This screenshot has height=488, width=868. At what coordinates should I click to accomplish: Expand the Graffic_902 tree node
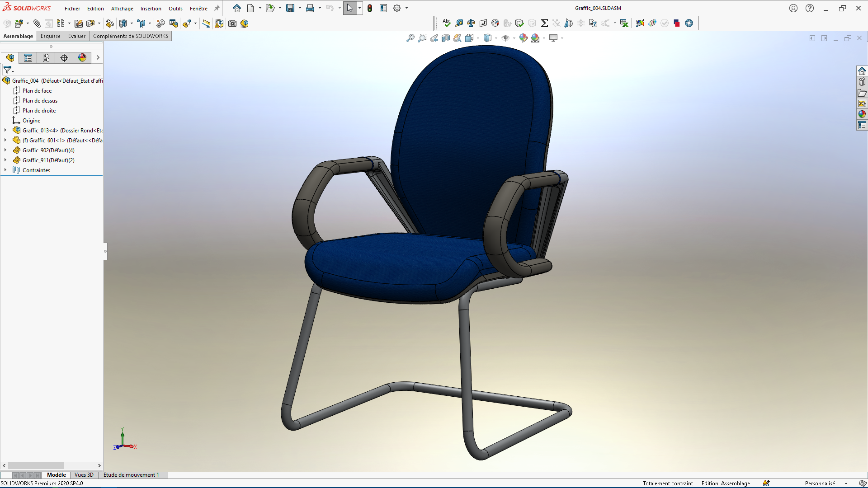click(5, 150)
